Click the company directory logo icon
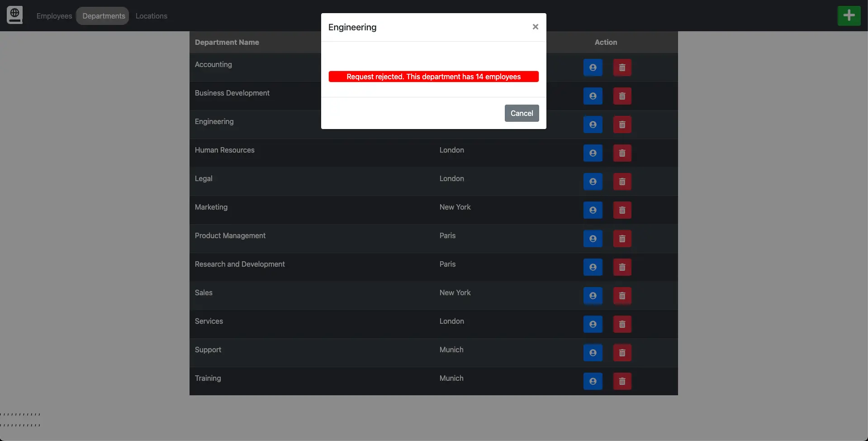The image size is (868, 441). [14, 15]
